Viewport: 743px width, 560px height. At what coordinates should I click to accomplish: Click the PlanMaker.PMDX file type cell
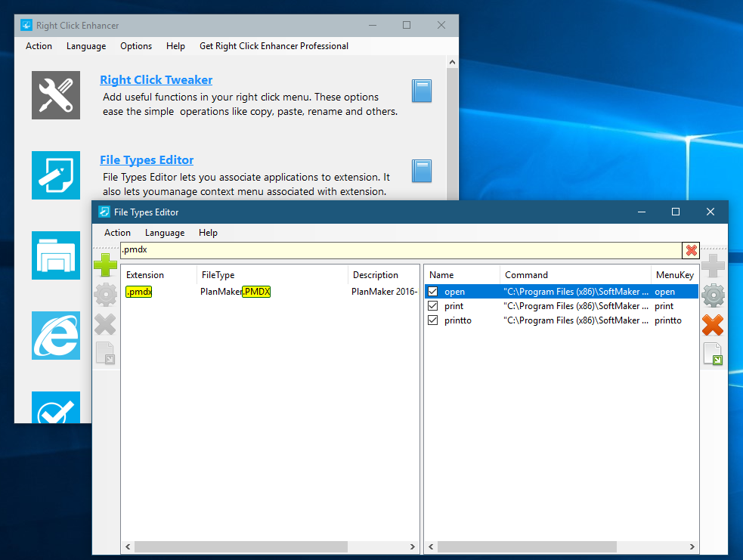tap(236, 292)
